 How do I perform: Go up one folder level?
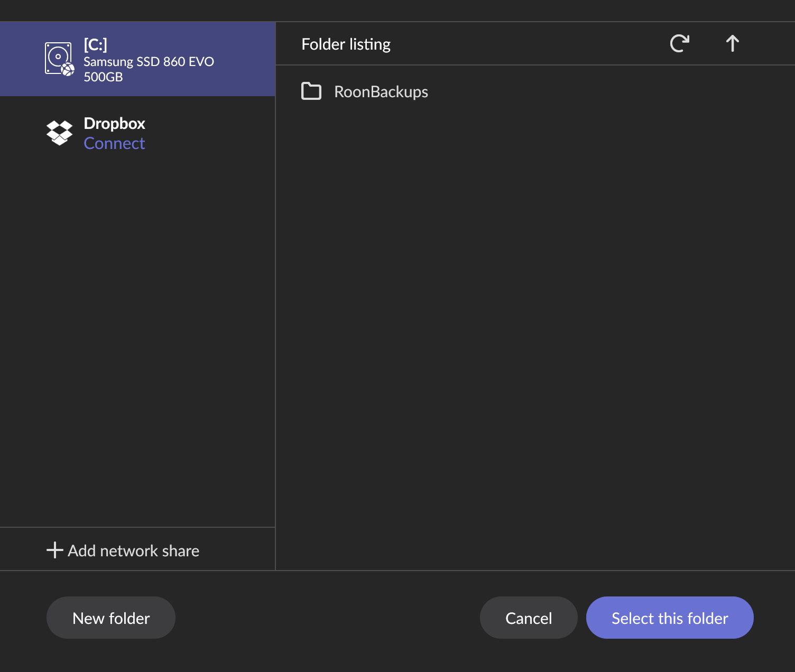732,43
